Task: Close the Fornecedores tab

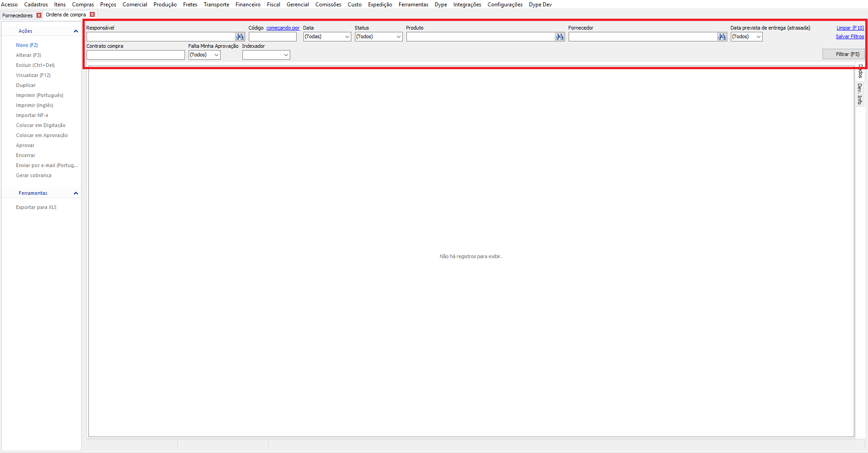Action: click(39, 15)
